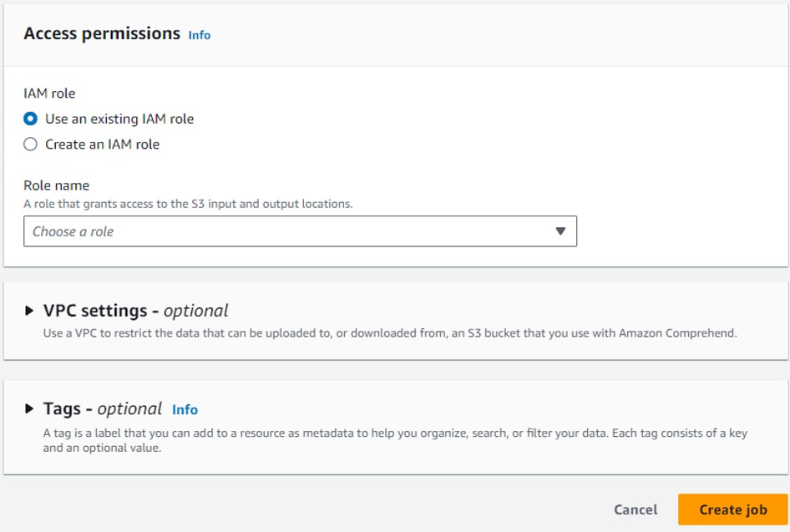Click the Role name helper description text

pos(188,204)
